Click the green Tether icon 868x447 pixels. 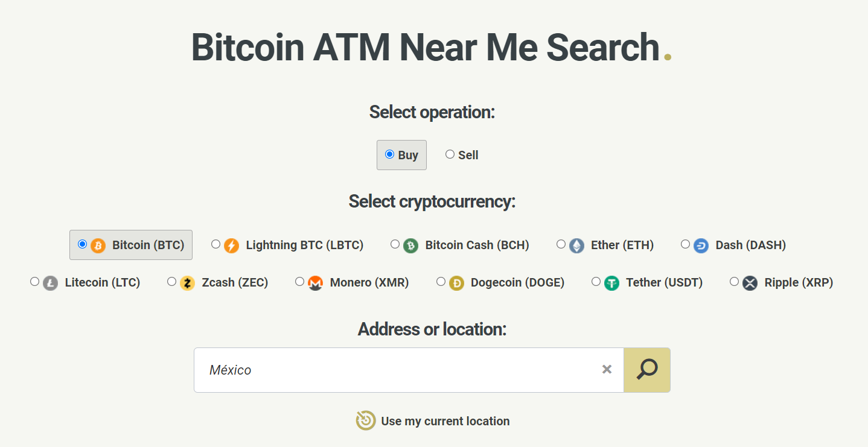[611, 283]
